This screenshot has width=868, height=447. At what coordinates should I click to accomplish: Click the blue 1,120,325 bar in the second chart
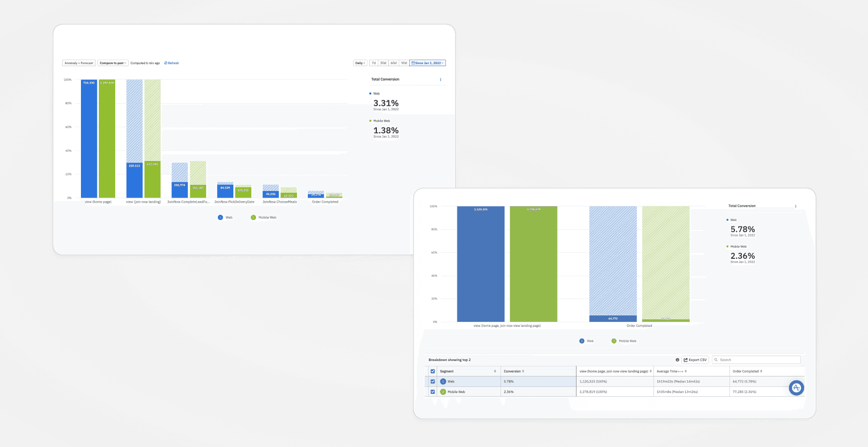pos(481,264)
